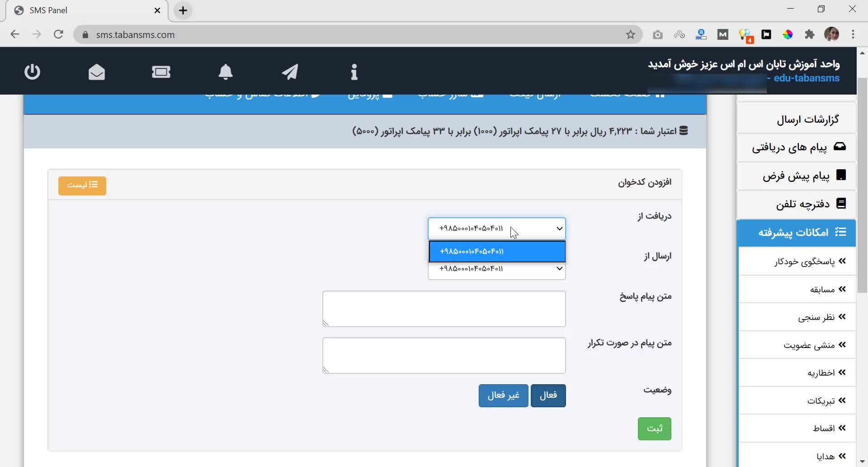
Task: Open تبریکات submenu item
Action: 797,401
